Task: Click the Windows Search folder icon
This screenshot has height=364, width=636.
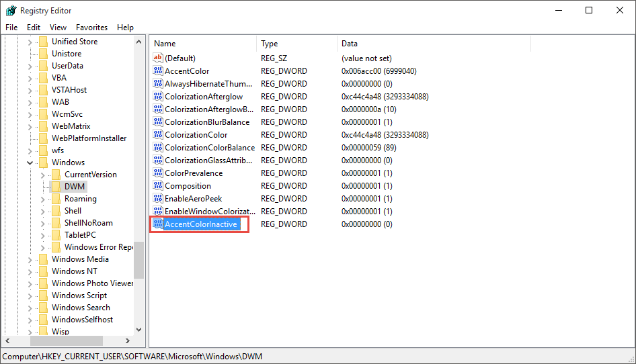Action: click(44, 308)
